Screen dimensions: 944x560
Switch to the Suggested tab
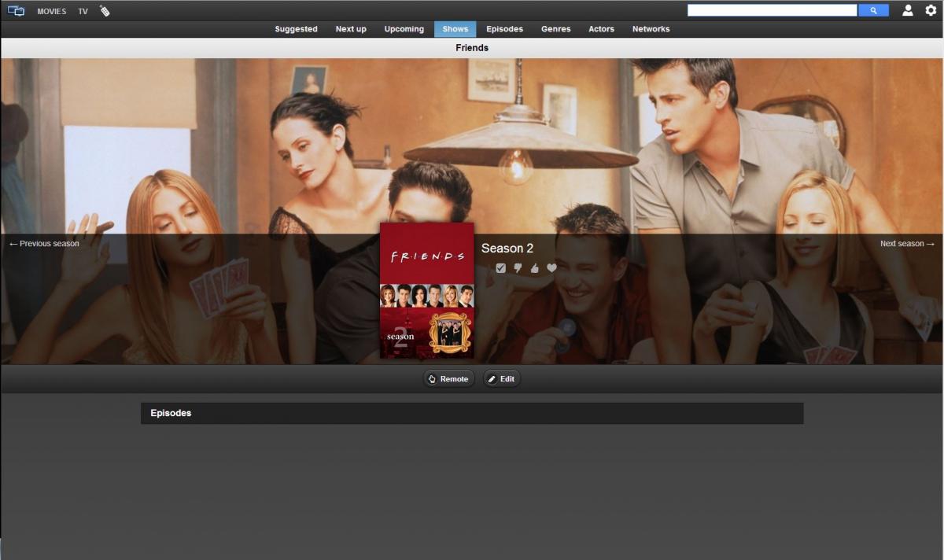pos(296,29)
